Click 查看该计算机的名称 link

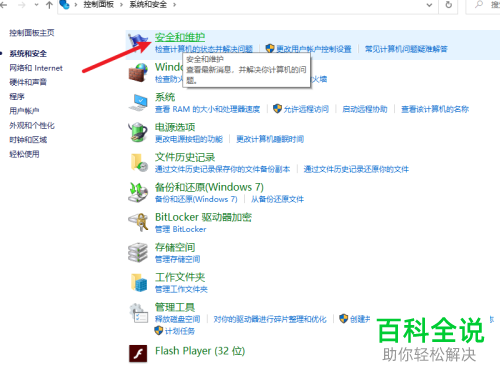(435, 109)
